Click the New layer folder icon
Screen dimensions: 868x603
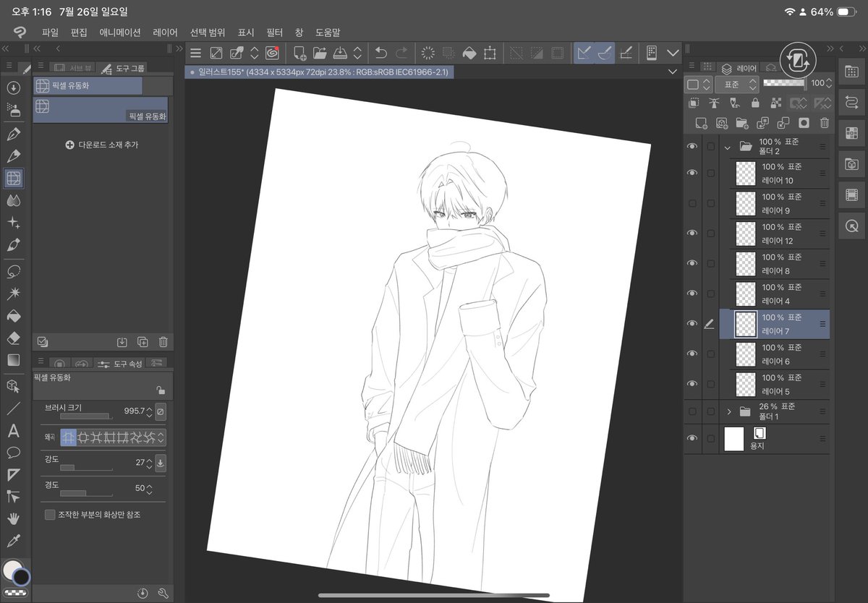point(741,123)
